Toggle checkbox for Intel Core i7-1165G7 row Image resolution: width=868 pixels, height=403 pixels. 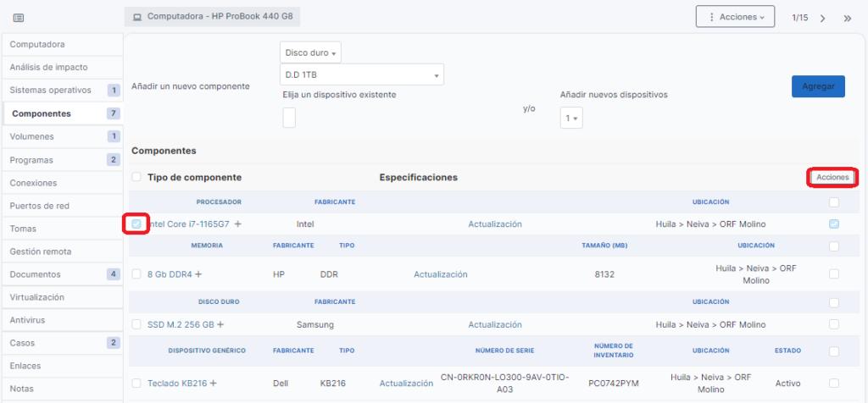click(136, 224)
